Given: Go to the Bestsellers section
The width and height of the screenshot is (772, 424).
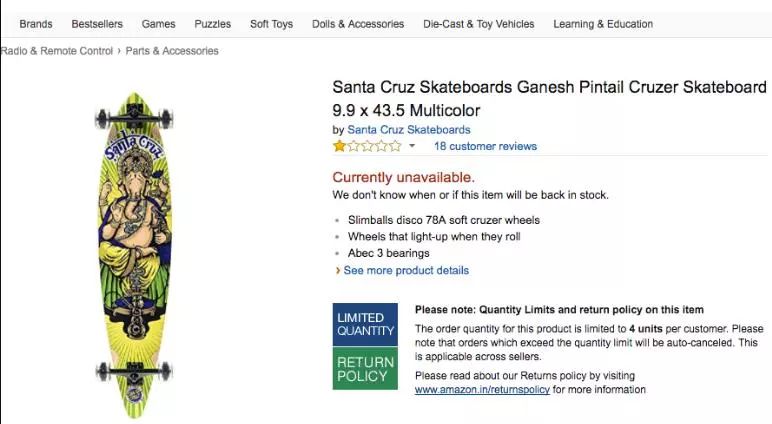Looking at the screenshot, I should [x=97, y=24].
